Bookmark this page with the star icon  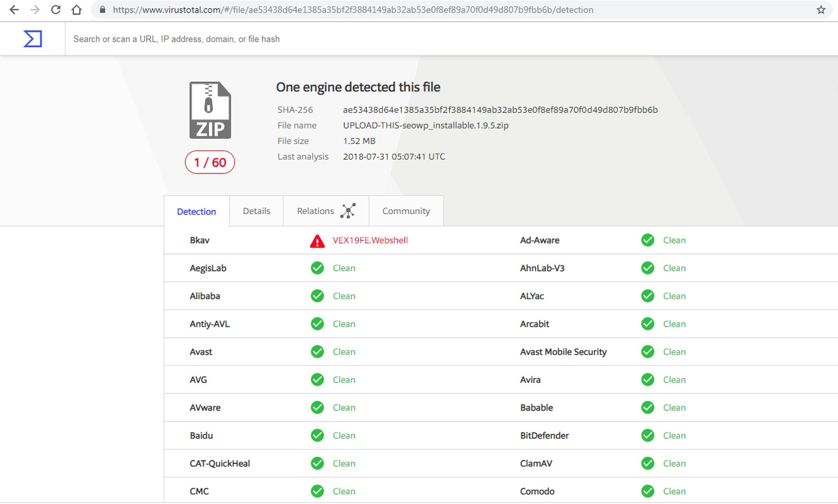(821, 10)
